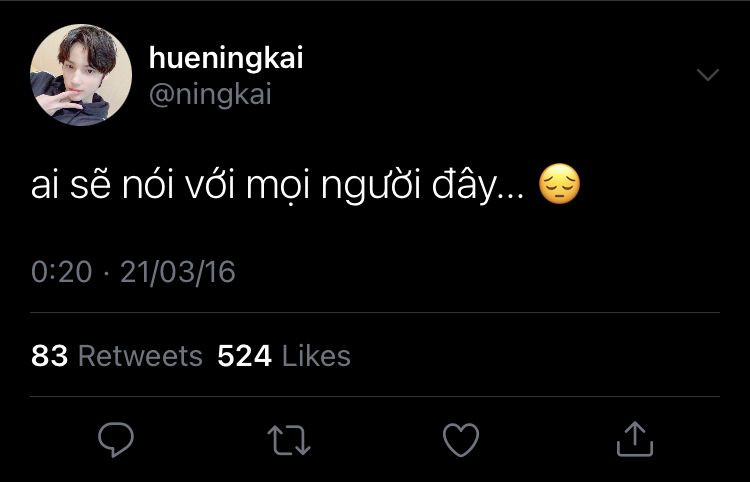Click the 0:20 tweet time

click(x=62, y=272)
